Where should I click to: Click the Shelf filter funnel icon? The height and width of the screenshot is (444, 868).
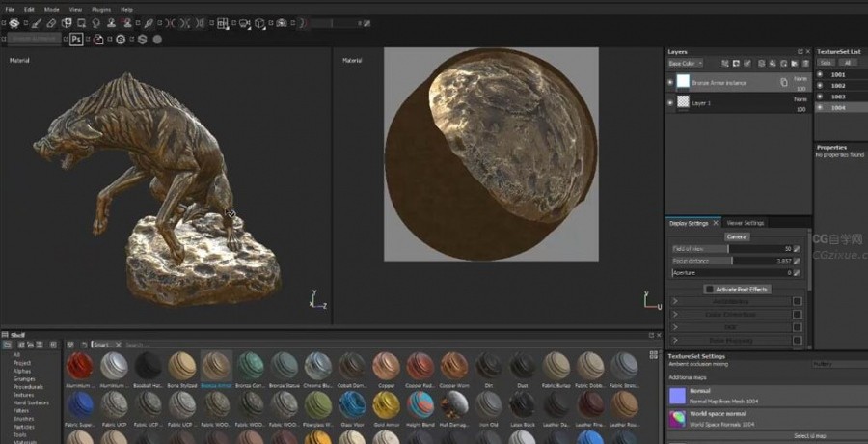point(70,345)
